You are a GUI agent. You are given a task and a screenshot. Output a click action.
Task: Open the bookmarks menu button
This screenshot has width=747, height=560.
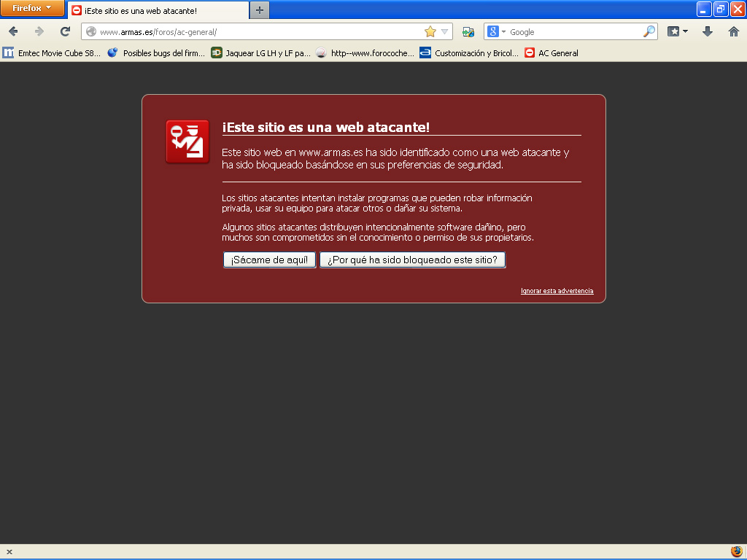[678, 31]
